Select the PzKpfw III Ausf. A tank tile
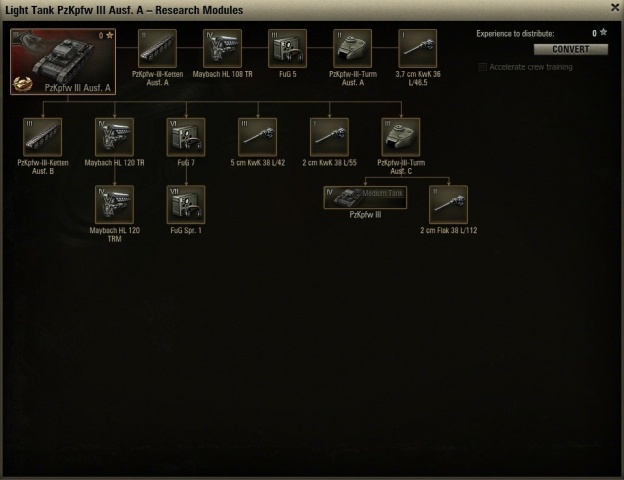 tap(63, 62)
